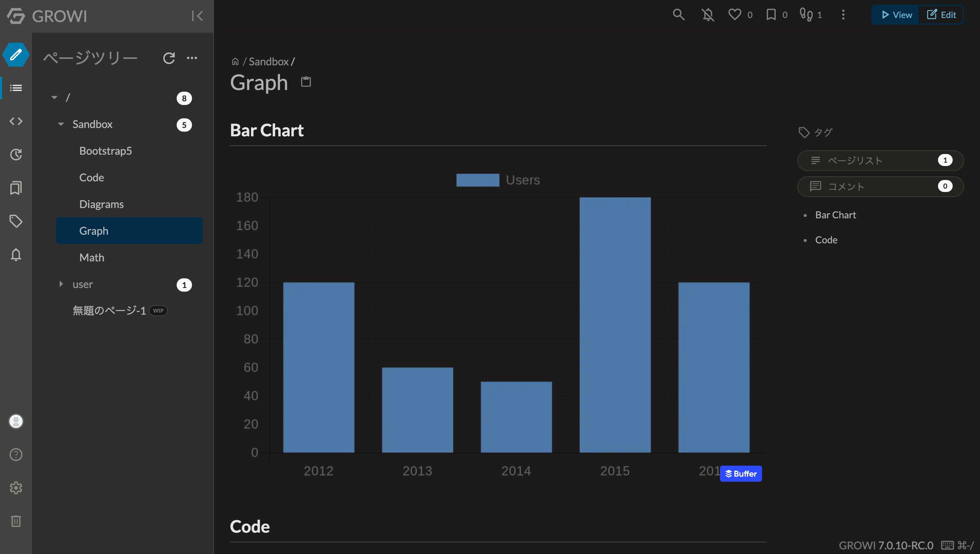The height and width of the screenshot is (554, 980).
Task: Open the ページリスト page list button
Action: coord(880,161)
